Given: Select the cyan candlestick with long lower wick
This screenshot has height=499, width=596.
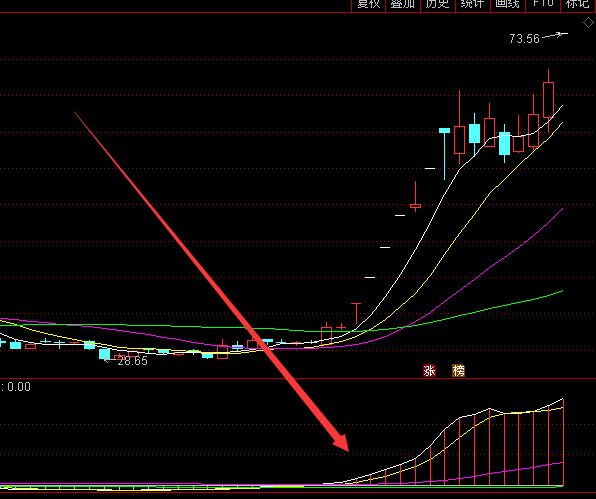Looking at the screenshot, I should (444, 130).
